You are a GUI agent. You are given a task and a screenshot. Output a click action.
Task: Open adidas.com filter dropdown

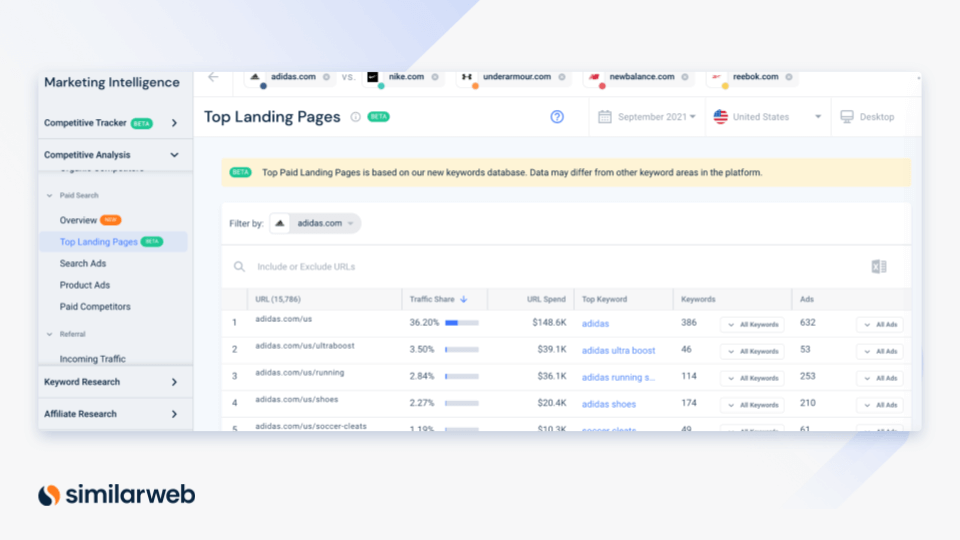(x=316, y=223)
